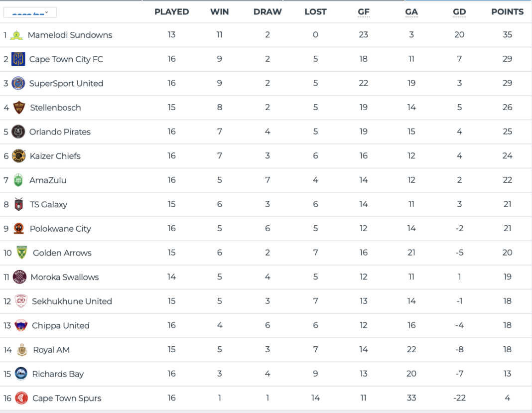Select the Polokwane City club logo
Image resolution: width=532 pixels, height=413 pixels.
[18, 229]
